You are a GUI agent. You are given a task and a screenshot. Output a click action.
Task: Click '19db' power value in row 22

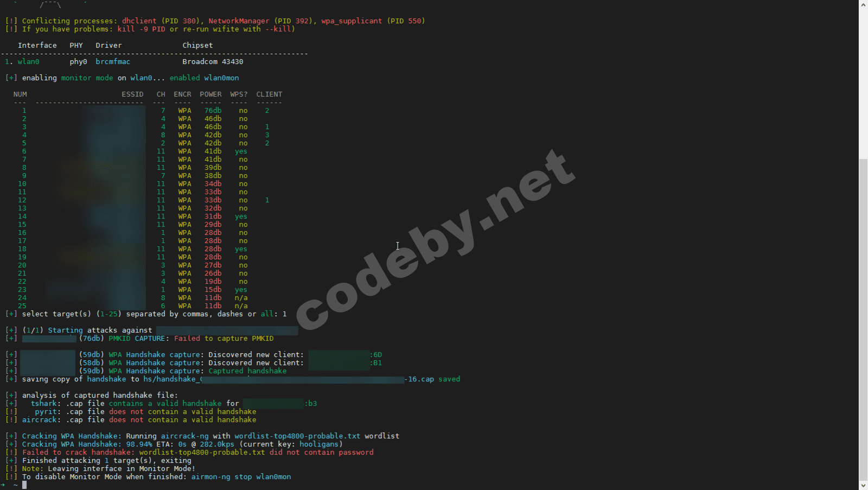213,282
